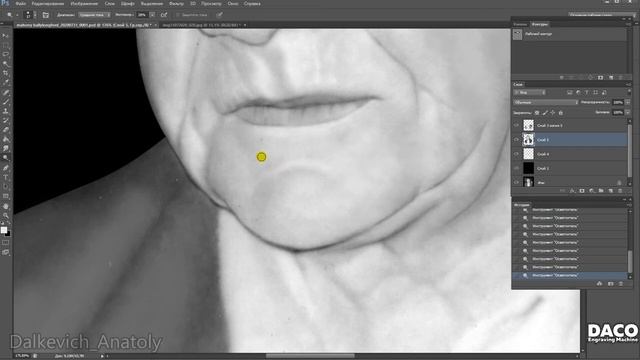
Task: Delete layer using Layers panel trash icon
Action: click(620, 191)
